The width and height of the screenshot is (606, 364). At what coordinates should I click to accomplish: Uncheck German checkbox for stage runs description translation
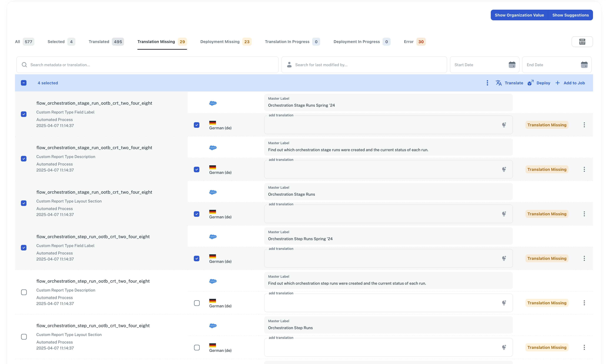(196, 169)
